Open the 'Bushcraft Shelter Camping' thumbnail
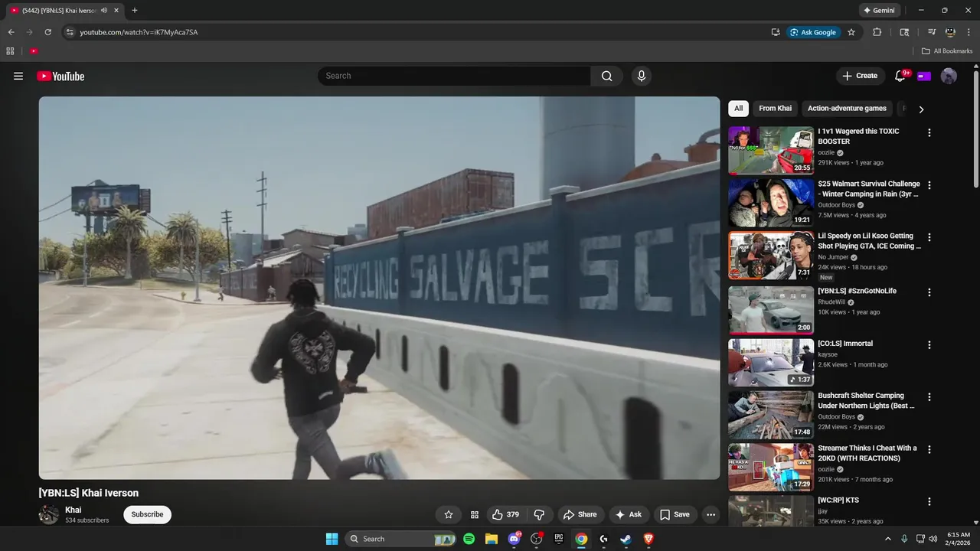The height and width of the screenshot is (551, 980). 771,415
